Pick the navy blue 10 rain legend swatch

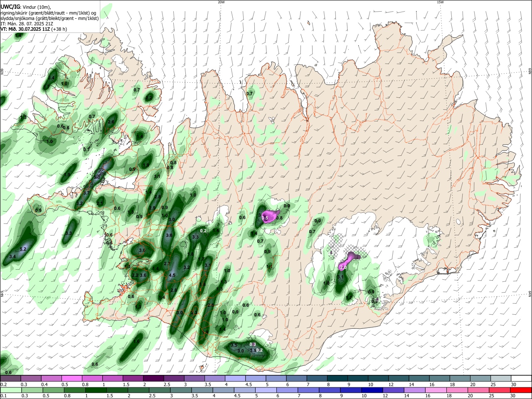tap(372, 390)
